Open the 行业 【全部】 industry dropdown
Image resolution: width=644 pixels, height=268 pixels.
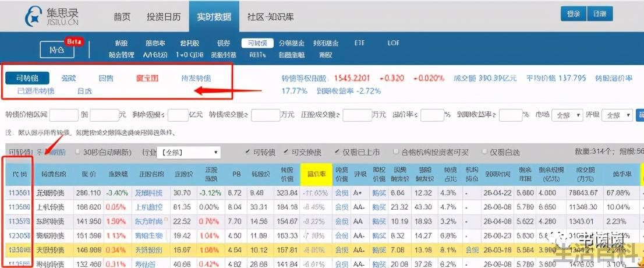(189, 153)
